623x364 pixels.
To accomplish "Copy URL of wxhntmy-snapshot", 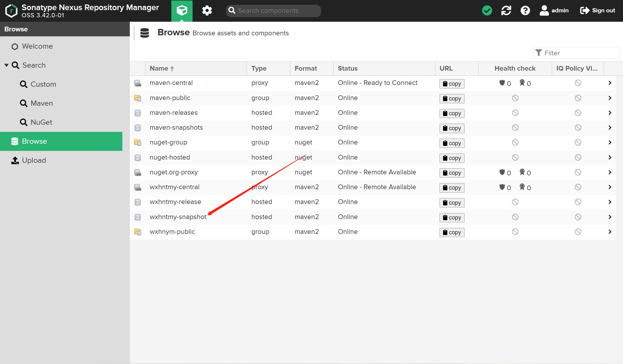I will point(452,218).
